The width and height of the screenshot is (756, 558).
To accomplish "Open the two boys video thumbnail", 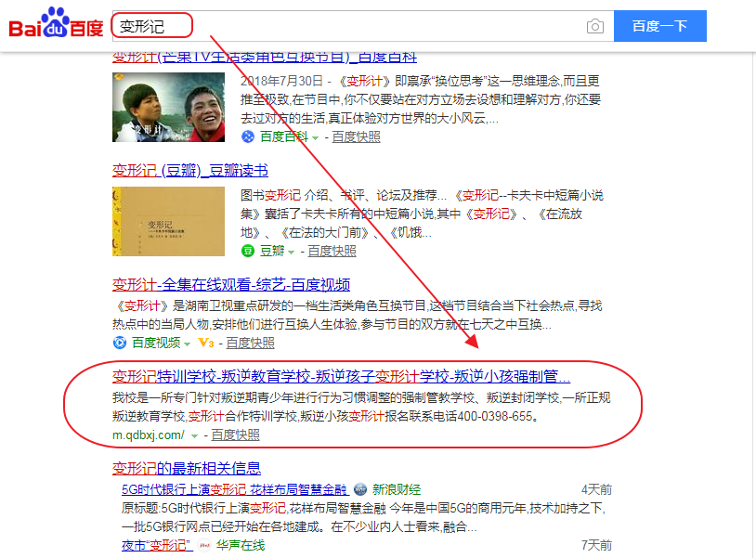I will tap(168, 107).
